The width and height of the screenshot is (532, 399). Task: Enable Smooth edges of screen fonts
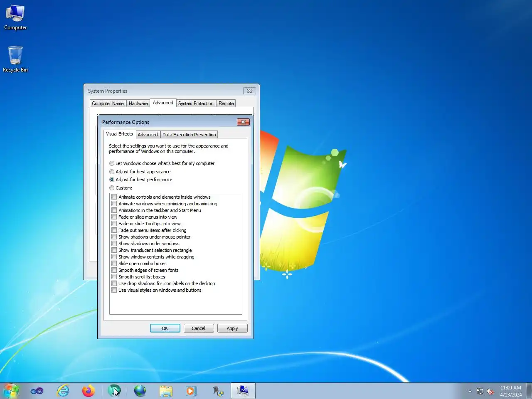coord(114,270)
